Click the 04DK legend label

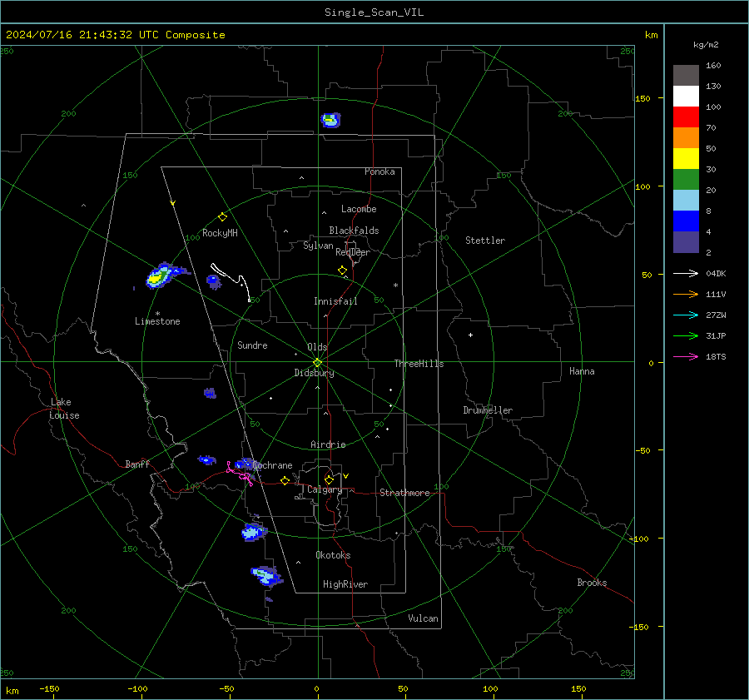pos(716,274)
